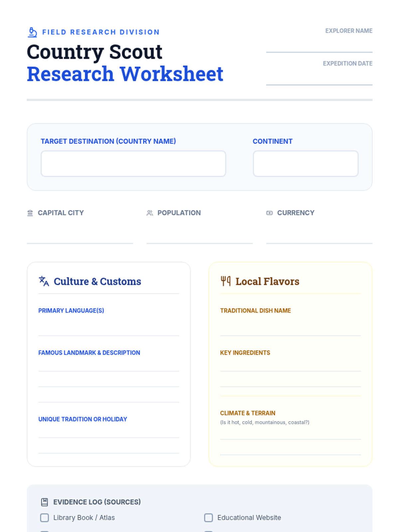Viewport: 399px width, 532px height.
Task: Select the Continent input box
Action: point(306,164)
